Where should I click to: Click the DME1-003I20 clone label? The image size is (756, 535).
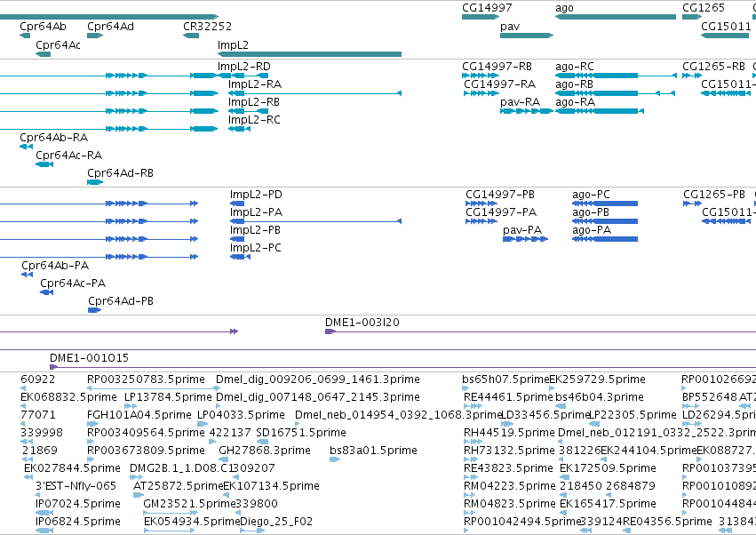(362, 323)
